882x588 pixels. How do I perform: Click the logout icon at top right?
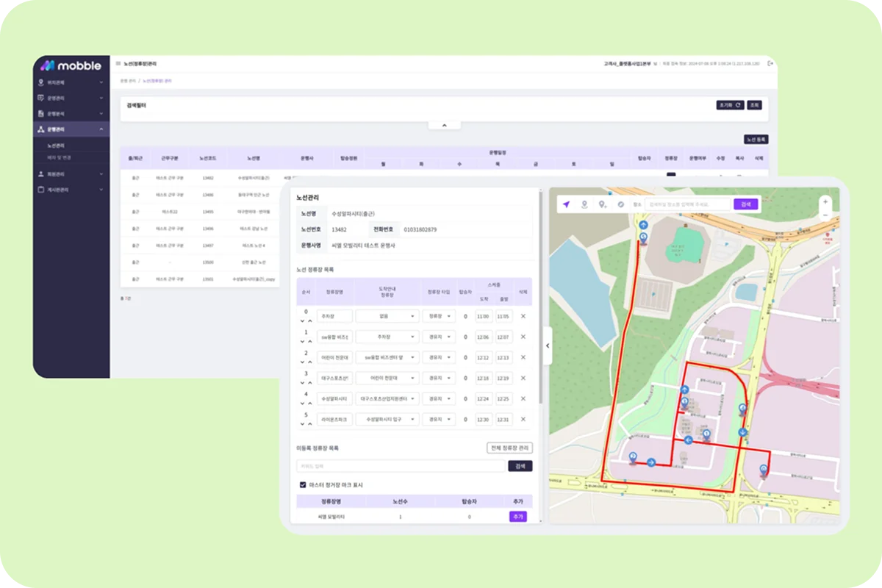click(x=770, y=64)
